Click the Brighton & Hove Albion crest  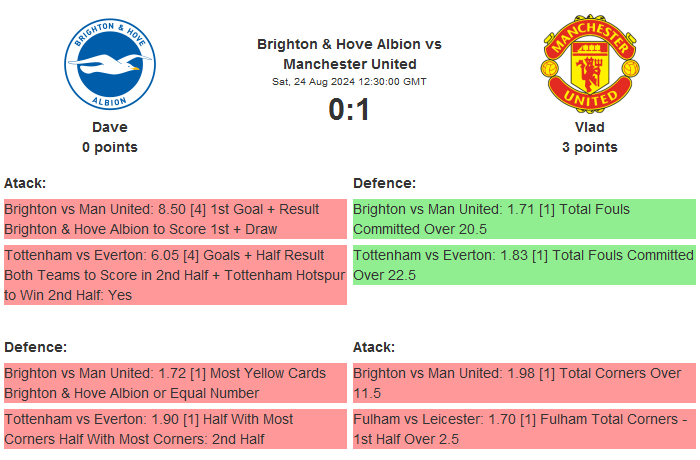click(x=110, y=66)
